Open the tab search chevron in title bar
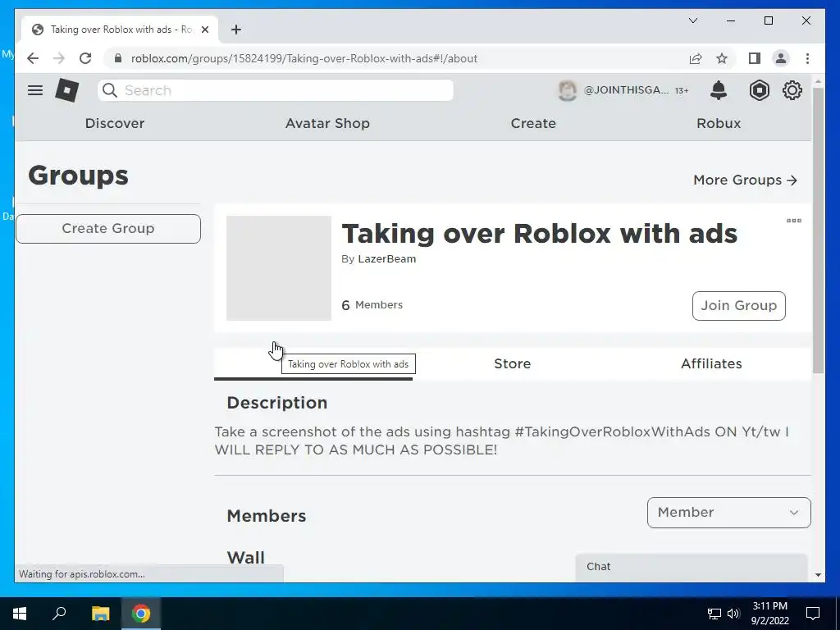Viewport: 840px width, 630px height. (x=692, y=21)
